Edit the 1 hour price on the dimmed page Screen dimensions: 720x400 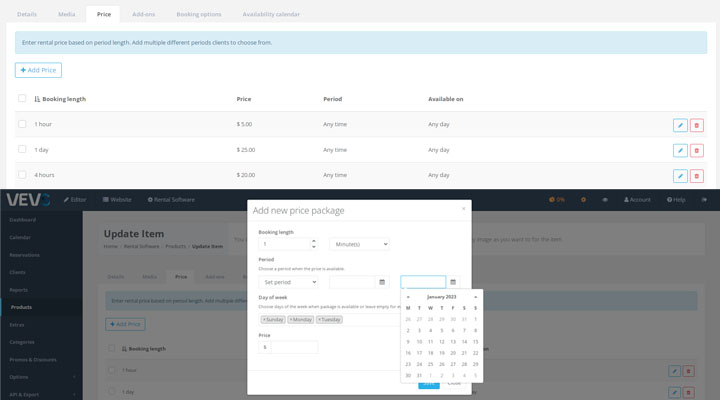tap(674, 371)
